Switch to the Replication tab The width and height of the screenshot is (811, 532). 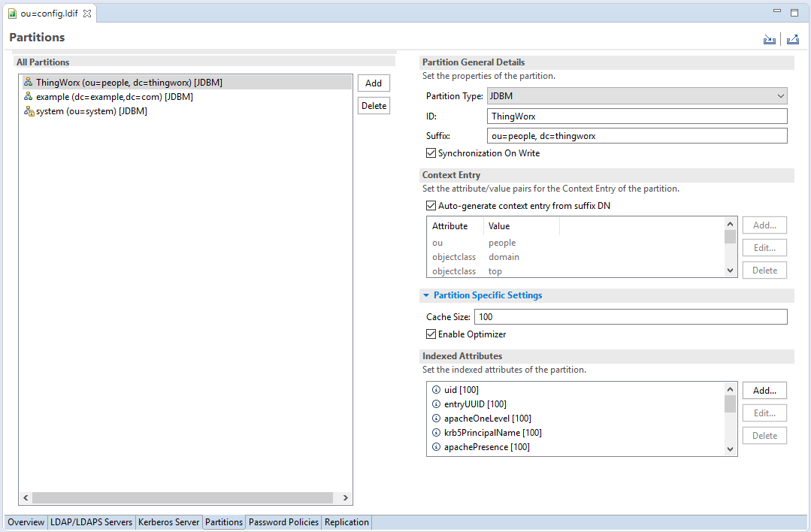click(346, 521)
